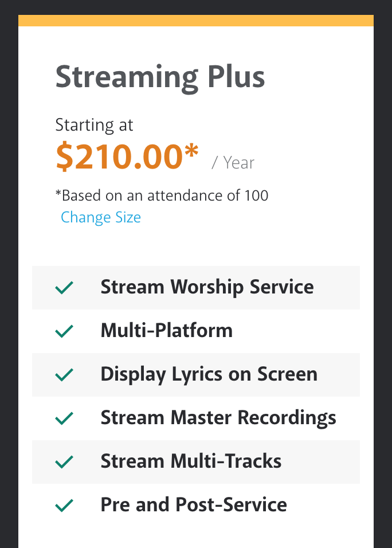Click checkmark icon beside Stream Worship Service
The width and height of the screenshot is (392, 548).
[x=64, y=288]
